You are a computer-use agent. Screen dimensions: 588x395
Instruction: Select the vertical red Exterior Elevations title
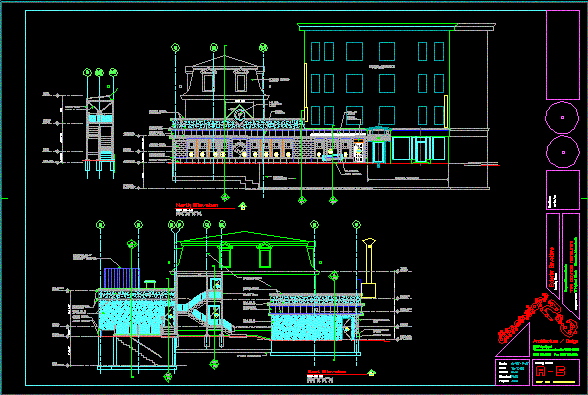(x=552, y=267)
